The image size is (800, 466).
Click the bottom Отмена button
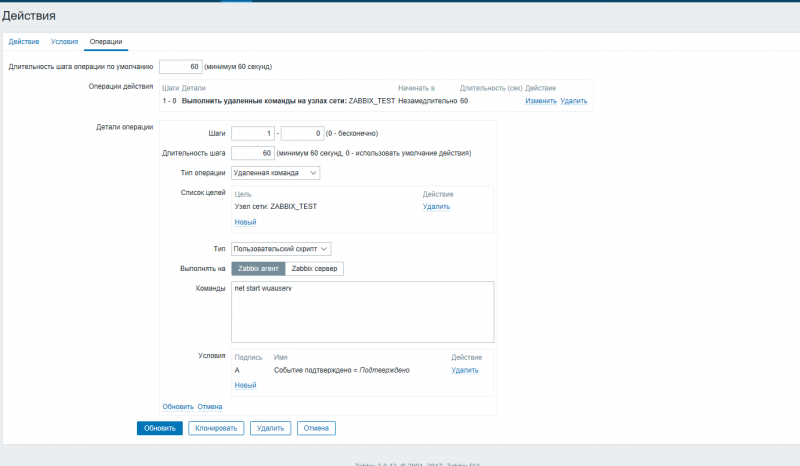coord(316,428)
